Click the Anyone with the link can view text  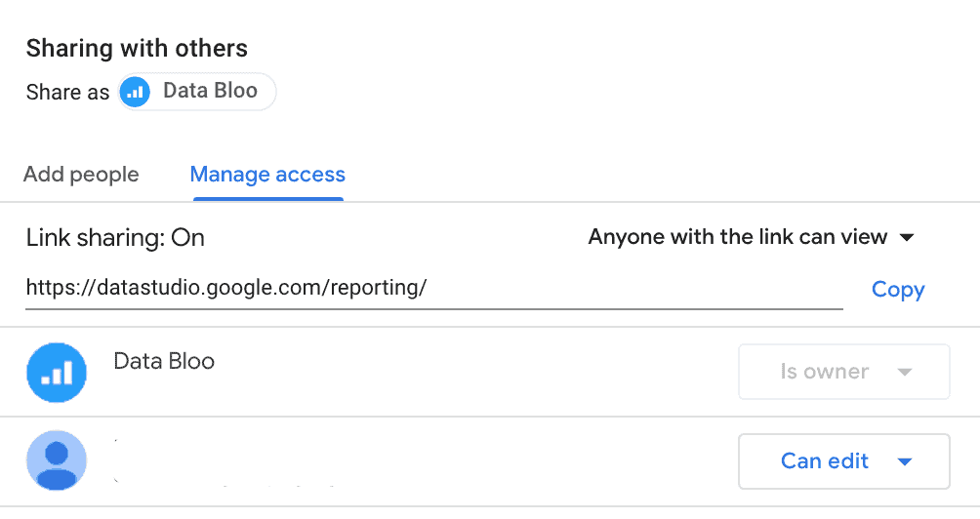point(738,237)
